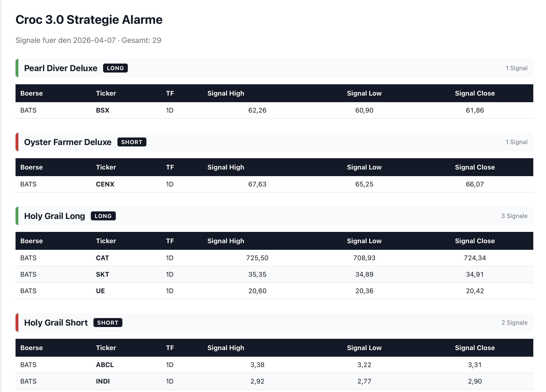Click Signal Close header in Holy Grail Long table
This screenshot has height=392, width=546.
474,241
